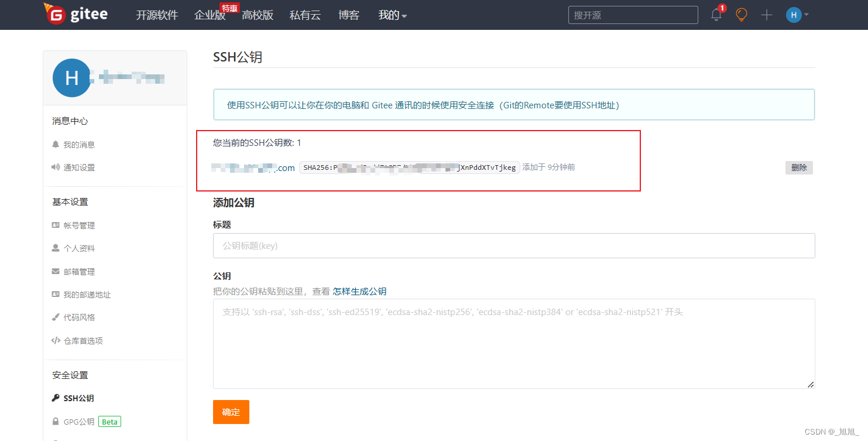Click the 删除 button for the SSH key

point(799,167)
